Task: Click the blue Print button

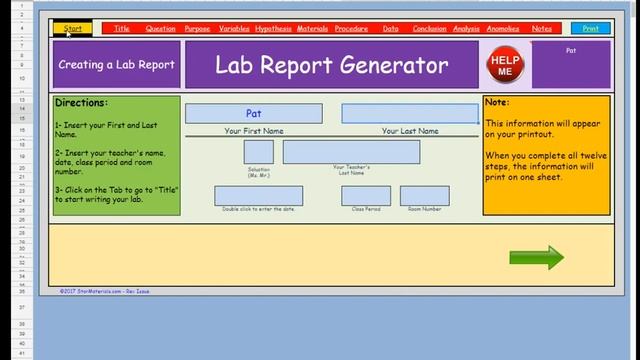Action: 591,28
